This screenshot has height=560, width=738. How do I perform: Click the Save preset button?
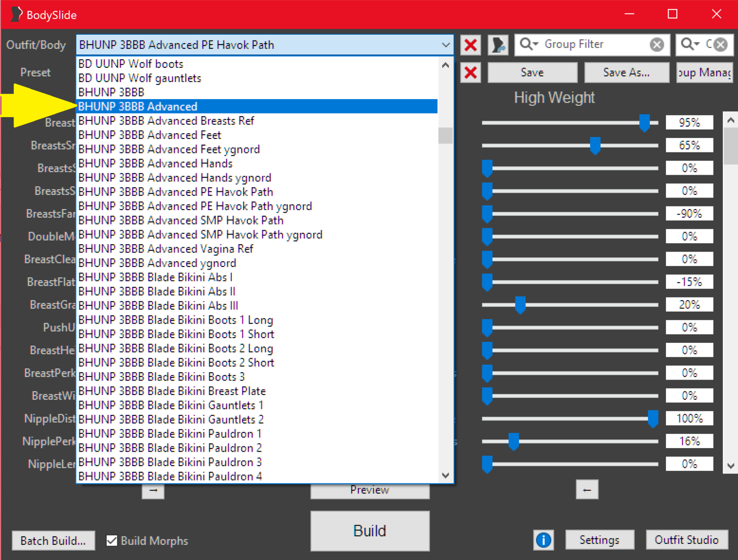(532, 73)
